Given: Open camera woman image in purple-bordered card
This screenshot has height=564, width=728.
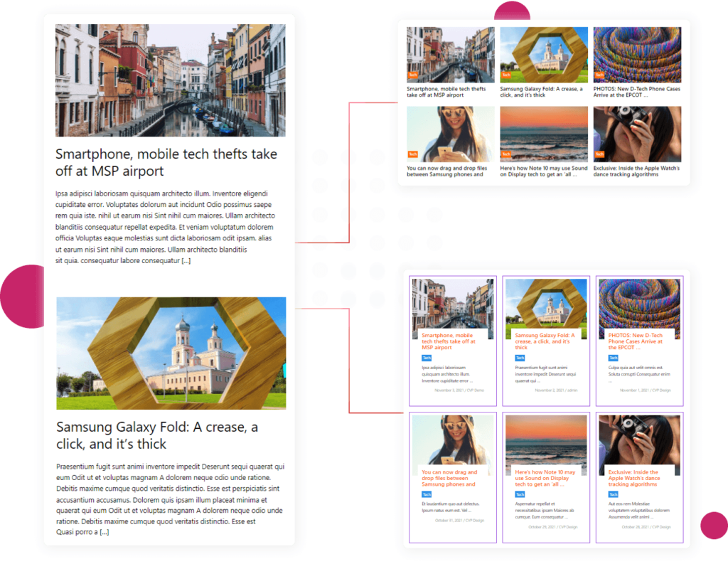Looking at the screenshot, I should coord(639,440).
